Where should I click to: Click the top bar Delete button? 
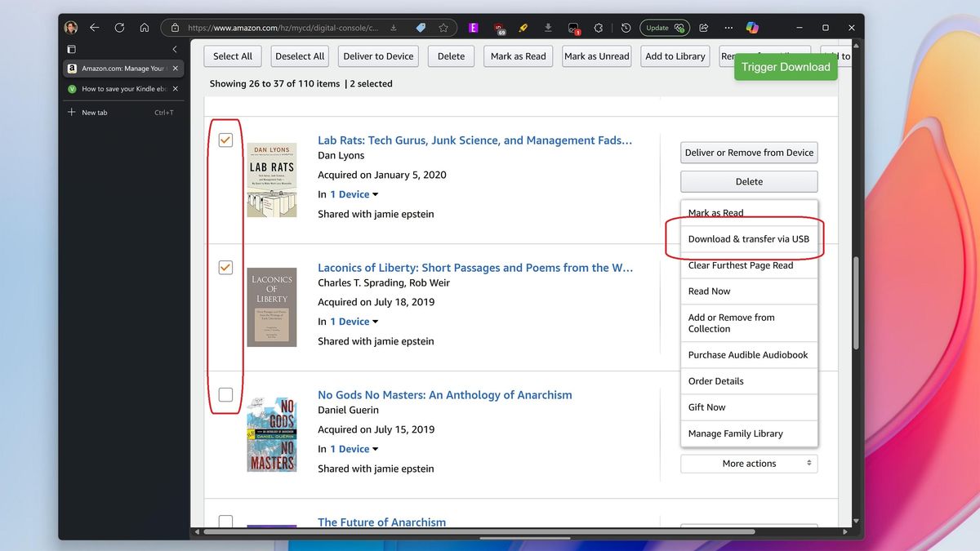coord(451,56)
